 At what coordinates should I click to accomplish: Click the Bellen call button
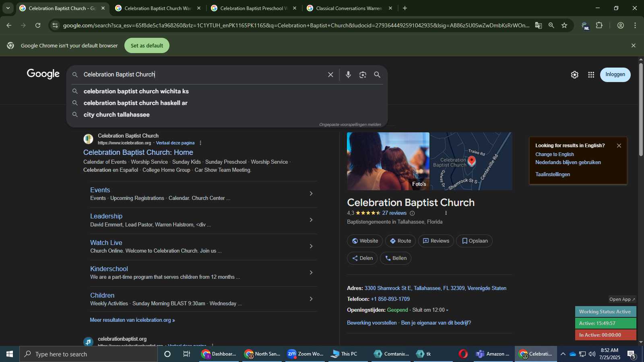click(396, 258)
